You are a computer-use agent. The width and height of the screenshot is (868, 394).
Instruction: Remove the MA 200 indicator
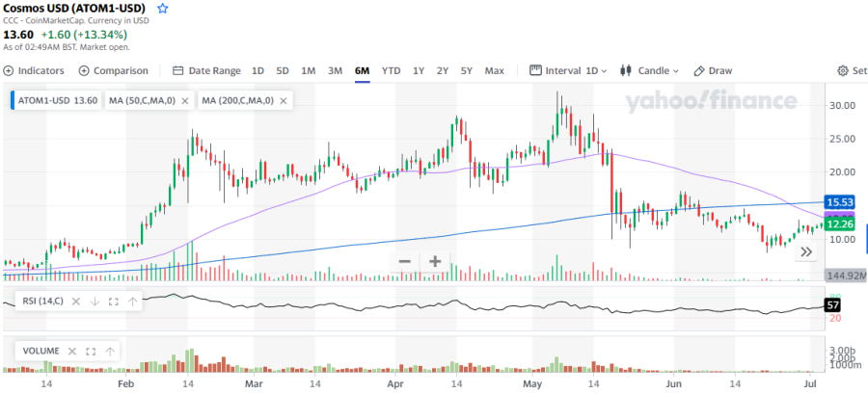tap(284, 100)
